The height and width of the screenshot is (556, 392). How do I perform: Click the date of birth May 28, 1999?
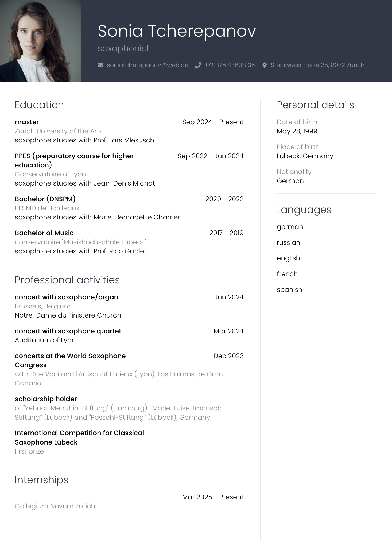point(297,131)
